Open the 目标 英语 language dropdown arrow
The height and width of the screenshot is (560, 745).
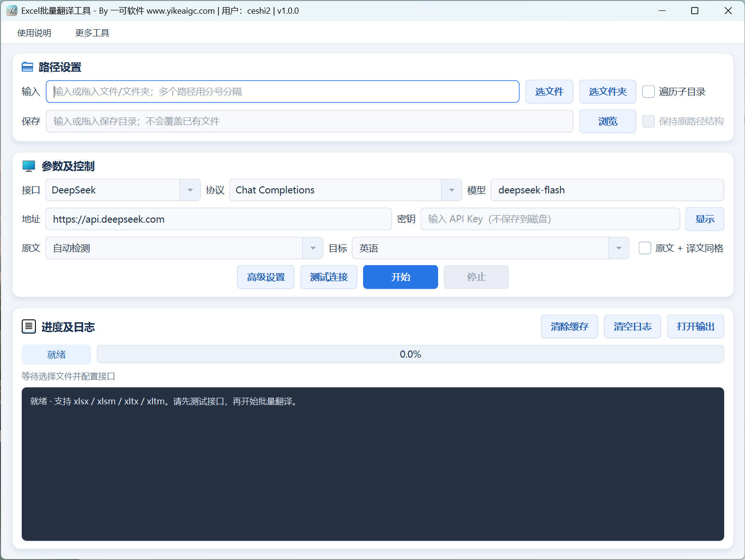618,248
